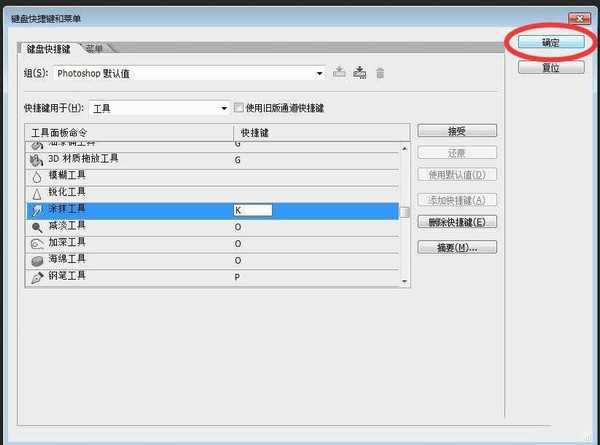The width and height of the screenshot is (600, 445).
Task: Switch to the 键盘快捷键 tab
Action: click(49, 49)
